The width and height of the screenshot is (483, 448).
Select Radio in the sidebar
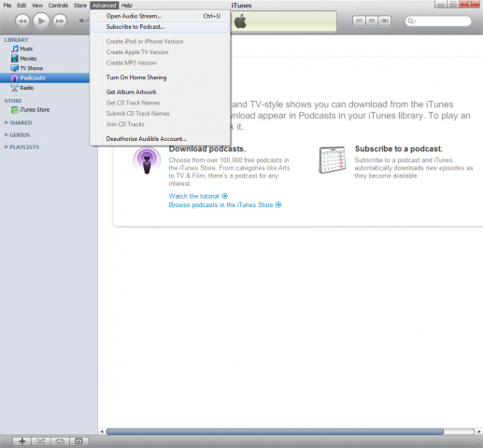27,88
